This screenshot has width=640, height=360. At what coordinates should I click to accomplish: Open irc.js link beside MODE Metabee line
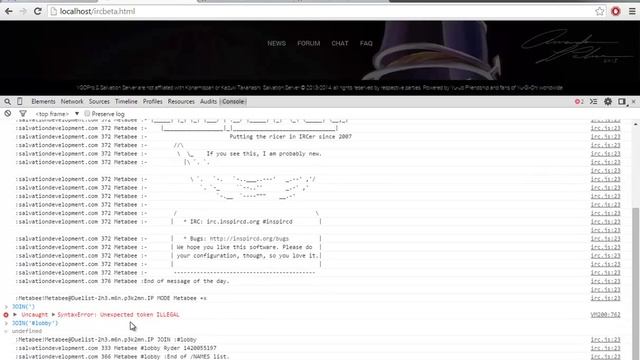(x=605, y=298)
